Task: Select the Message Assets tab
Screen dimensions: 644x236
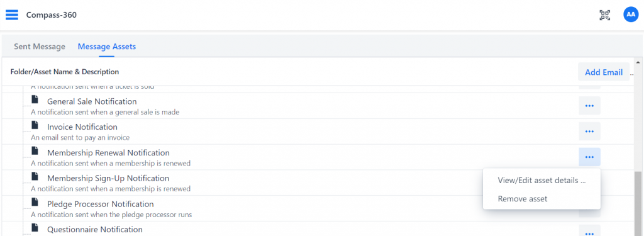Action: click(x=107, y=47)
